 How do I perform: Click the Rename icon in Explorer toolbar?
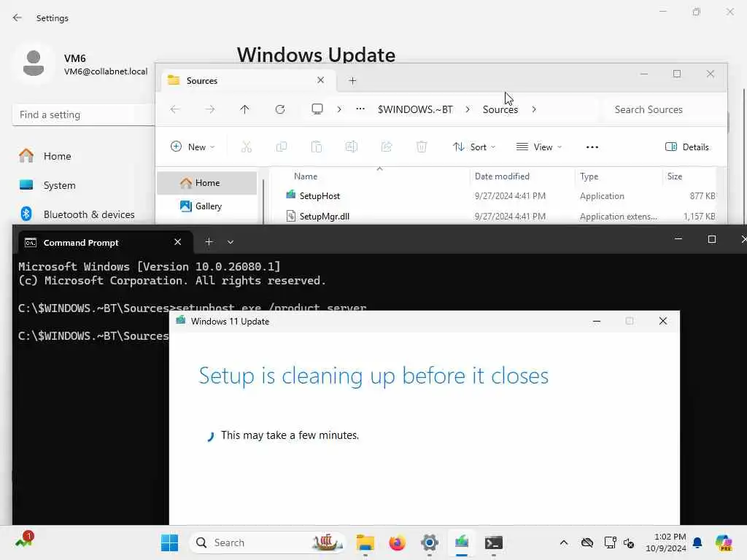[x=352, y=147]
